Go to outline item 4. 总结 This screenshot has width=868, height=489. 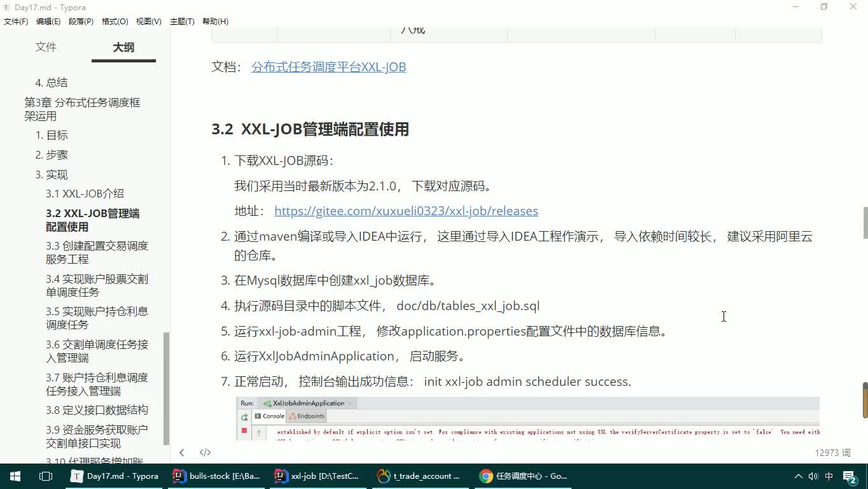pyautogui.click(x=52, y=82)
